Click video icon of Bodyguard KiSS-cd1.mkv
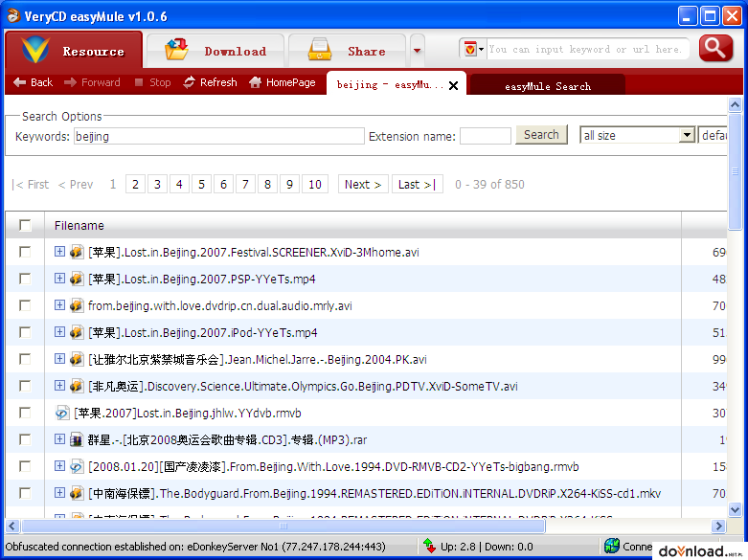The image size is (748, 560). tap(77, 493)
